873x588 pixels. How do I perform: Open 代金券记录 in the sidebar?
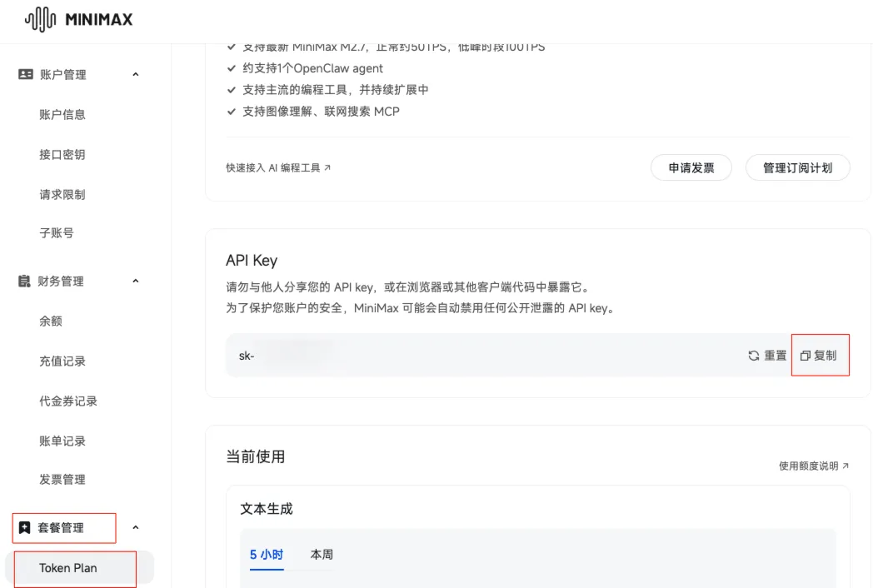pyautogui.click(x=68, y=401)
